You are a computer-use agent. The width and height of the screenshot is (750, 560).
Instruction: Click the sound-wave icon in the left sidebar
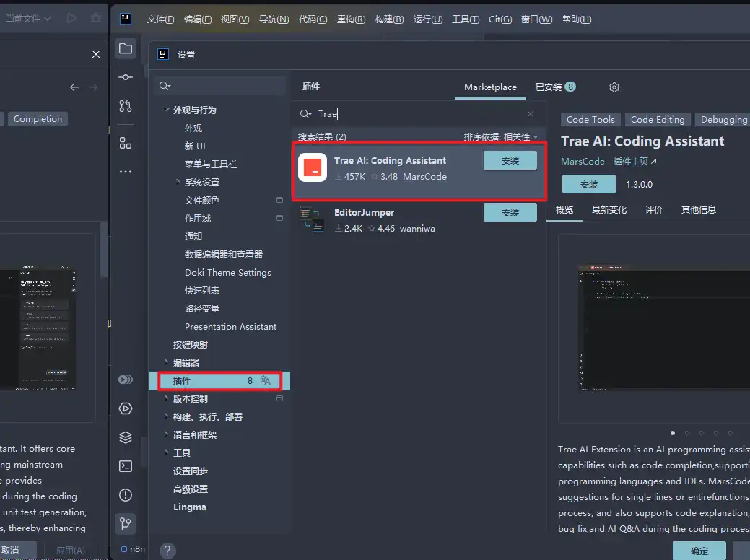[x=126, y=380]
